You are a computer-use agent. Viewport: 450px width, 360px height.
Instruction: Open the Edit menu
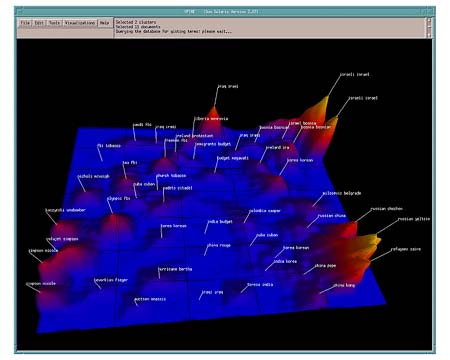tap(39, 23)
